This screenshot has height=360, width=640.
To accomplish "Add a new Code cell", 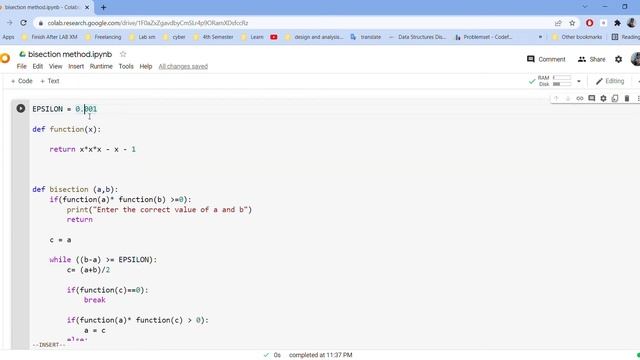I will pyautogui.click(x=22, y=81).
